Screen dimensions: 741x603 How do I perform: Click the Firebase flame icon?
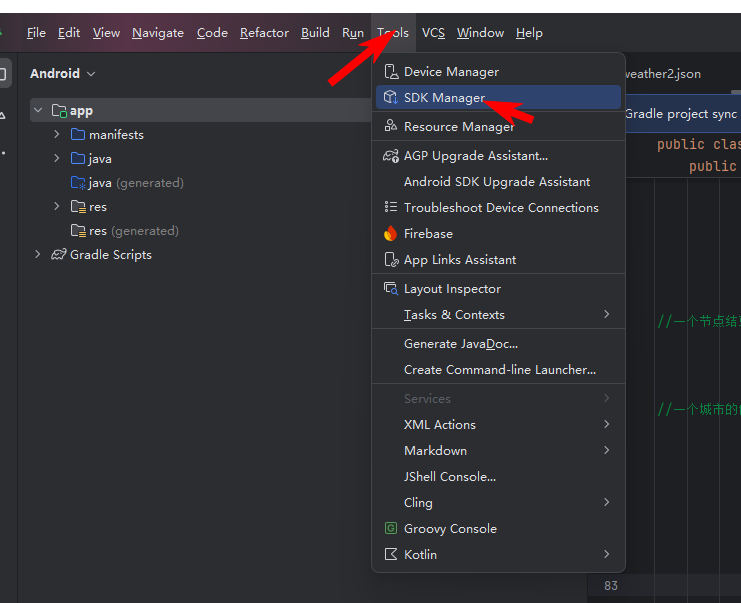tap(390, 233)
